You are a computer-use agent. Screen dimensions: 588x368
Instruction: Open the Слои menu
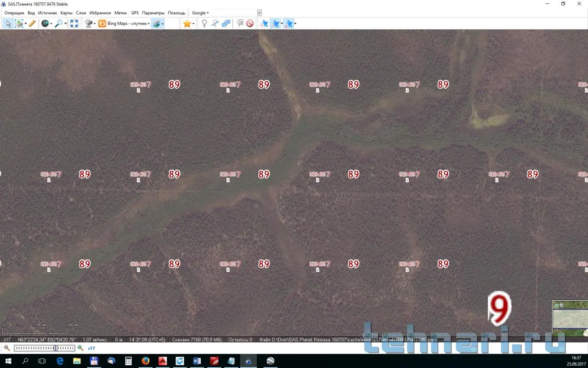click(81, 13)
